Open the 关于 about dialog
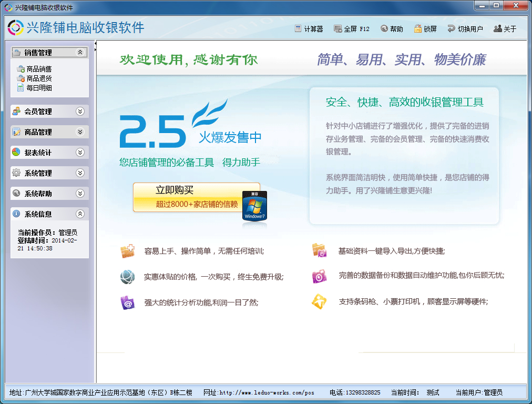The image size is (532, 404). [505, 29]
